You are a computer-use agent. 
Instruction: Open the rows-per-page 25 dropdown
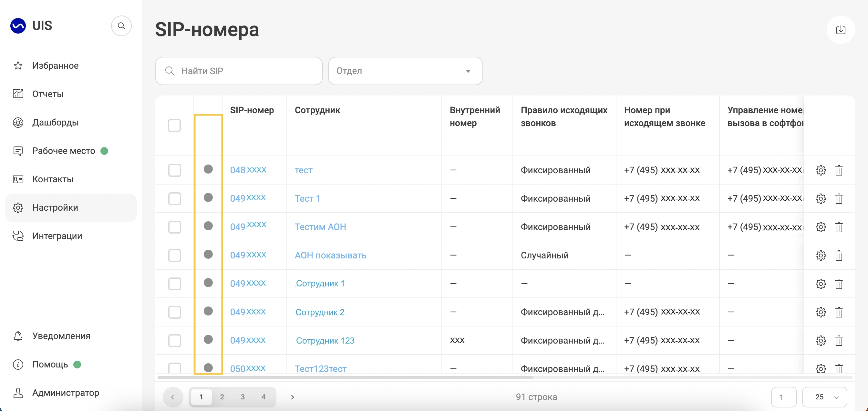click(824, 397)
